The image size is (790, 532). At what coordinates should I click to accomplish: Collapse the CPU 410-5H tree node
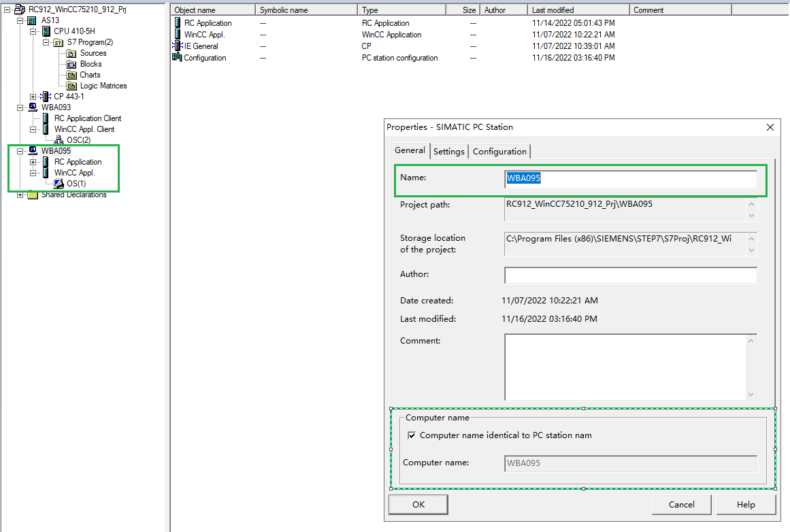pos(33,31)
